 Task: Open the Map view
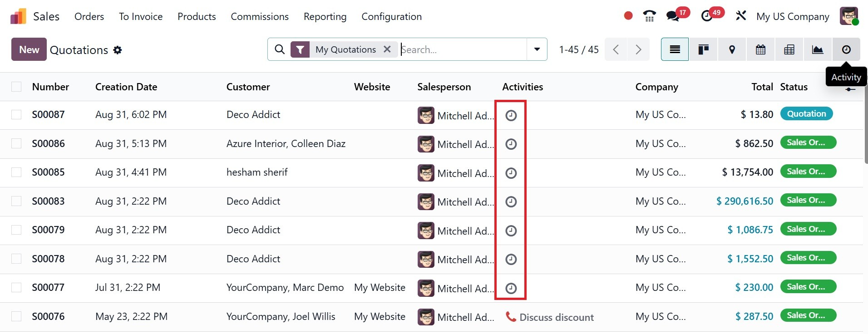point(732,49)
